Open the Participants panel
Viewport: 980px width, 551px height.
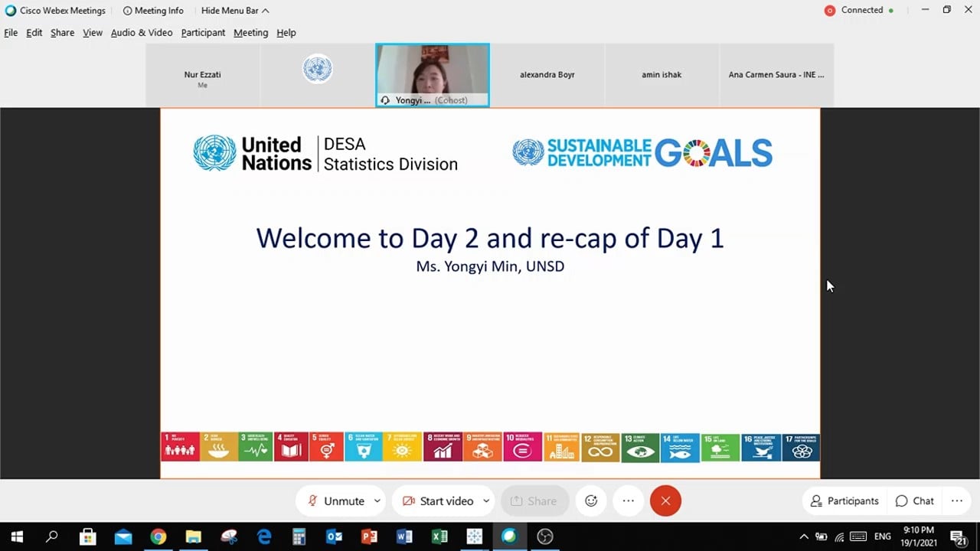(x=844, y=501)
